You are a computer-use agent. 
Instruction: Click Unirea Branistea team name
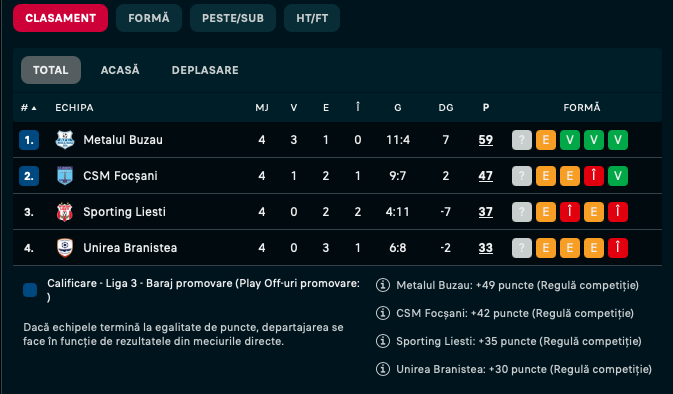pyautogui.click(x=130, y=248)
